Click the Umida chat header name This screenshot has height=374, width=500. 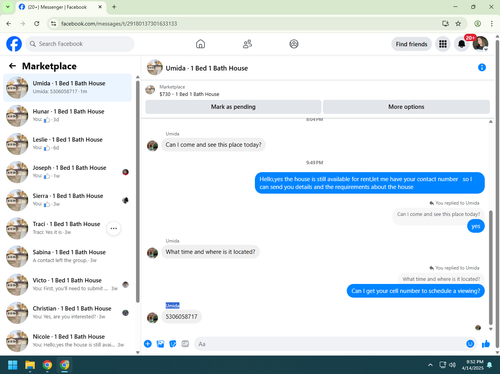[x=207, y=68]
